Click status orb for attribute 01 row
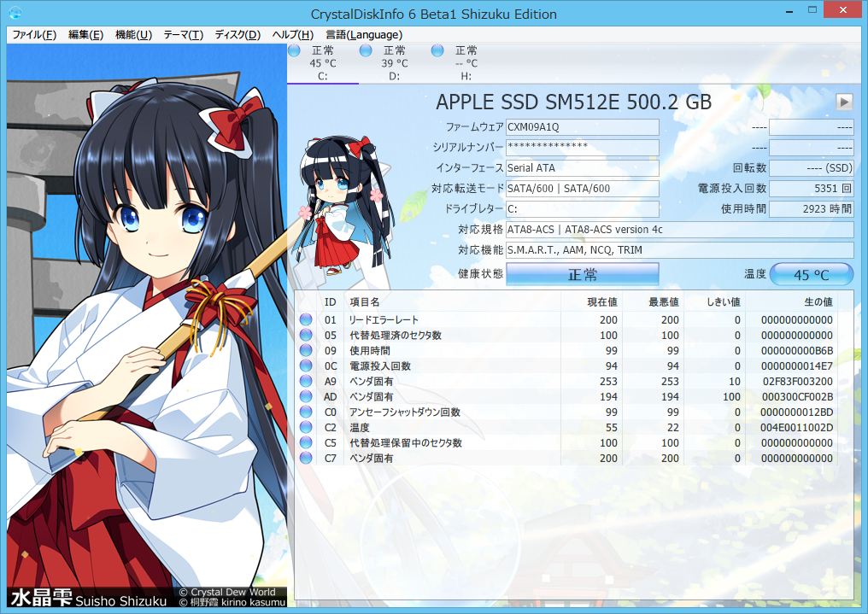 click(x=306, y=320)
